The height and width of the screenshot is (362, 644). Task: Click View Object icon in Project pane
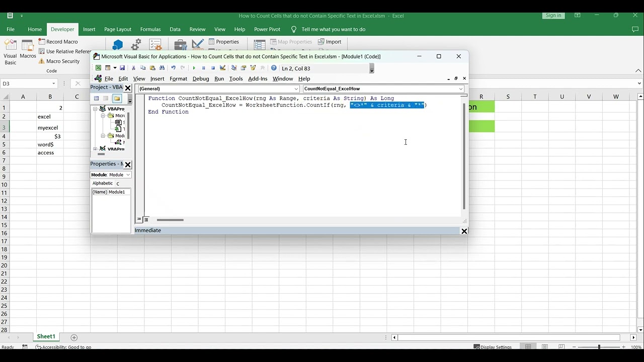pos(106,99)
